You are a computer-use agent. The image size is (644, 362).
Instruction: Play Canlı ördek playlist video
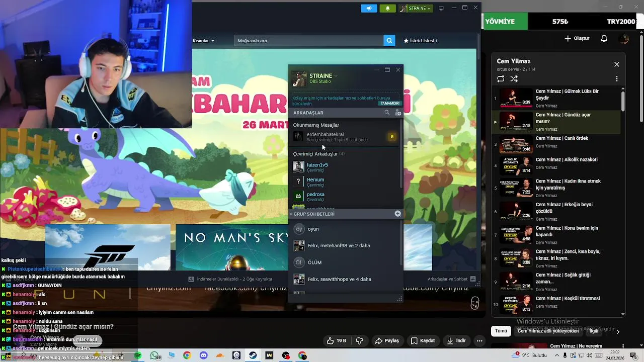555,145
